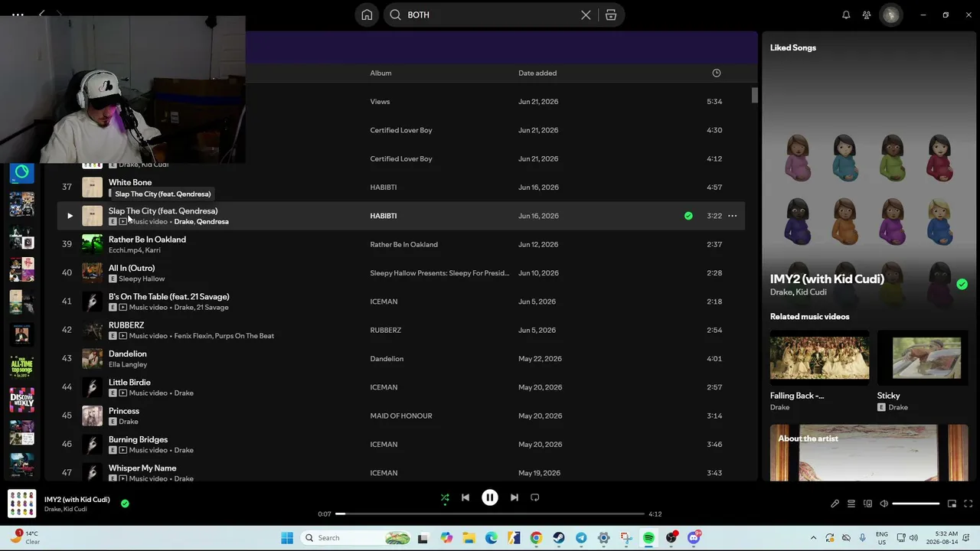The height and width of the screenshot is (551, 980).
Task: Skip to the next track
Action: 514,497
